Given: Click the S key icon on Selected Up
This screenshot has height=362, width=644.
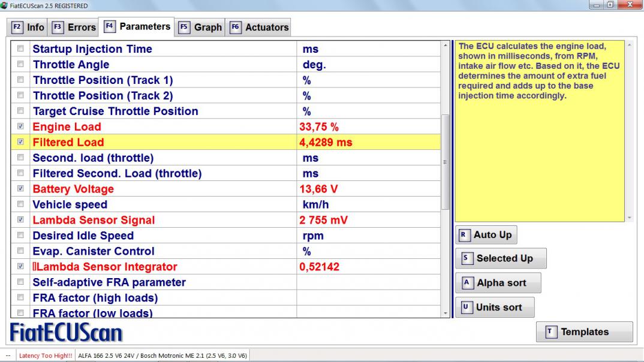Looking at the screenshot, I should coord(467,258).
